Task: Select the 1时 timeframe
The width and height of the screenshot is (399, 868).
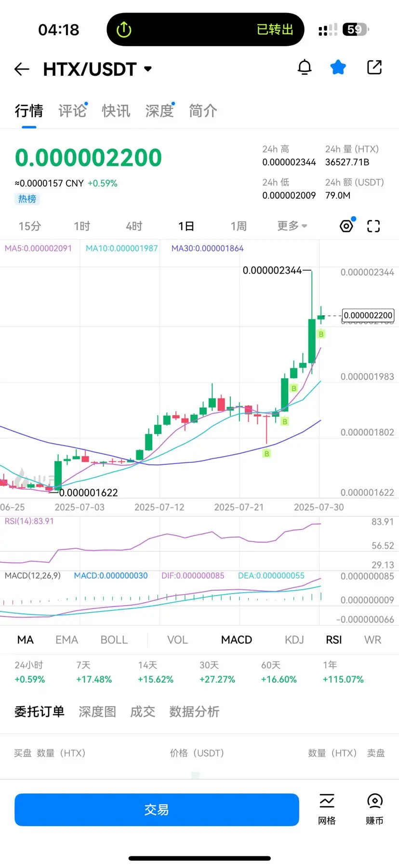Action: [x=82, y=226]
